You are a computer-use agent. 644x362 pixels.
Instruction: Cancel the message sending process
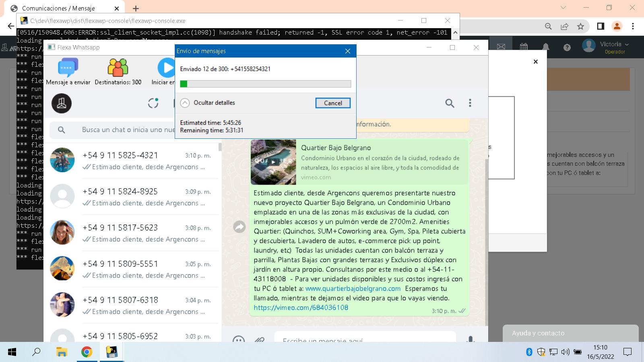333,103
